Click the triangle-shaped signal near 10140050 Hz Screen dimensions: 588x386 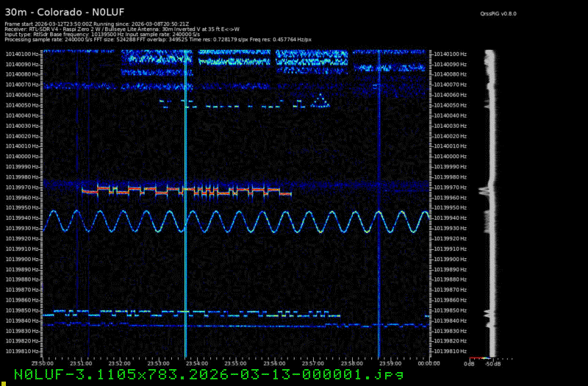coord(320,102)
